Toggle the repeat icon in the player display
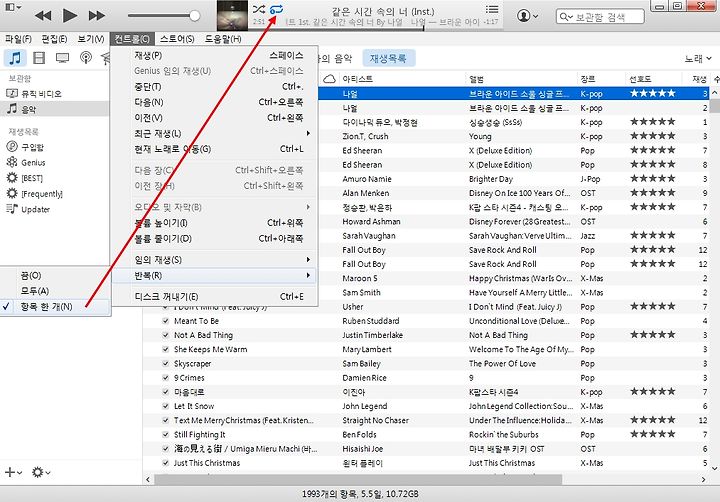 tap(276, 9)
